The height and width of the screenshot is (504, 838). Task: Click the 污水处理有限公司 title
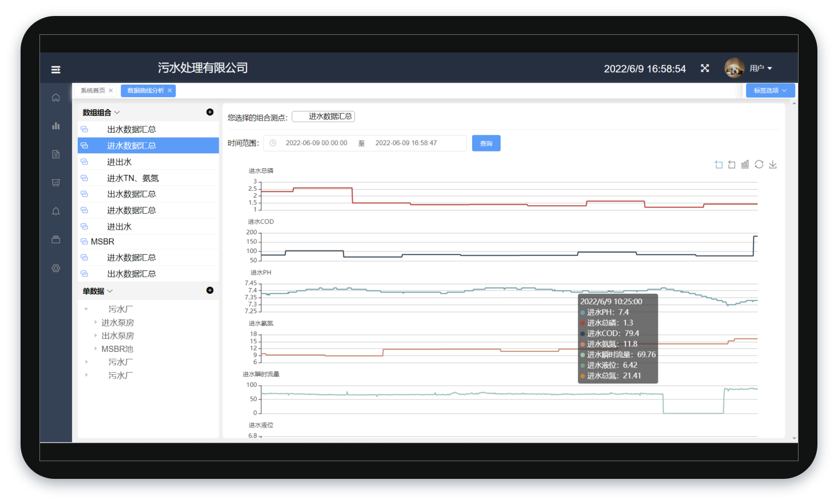coord(203,68)
